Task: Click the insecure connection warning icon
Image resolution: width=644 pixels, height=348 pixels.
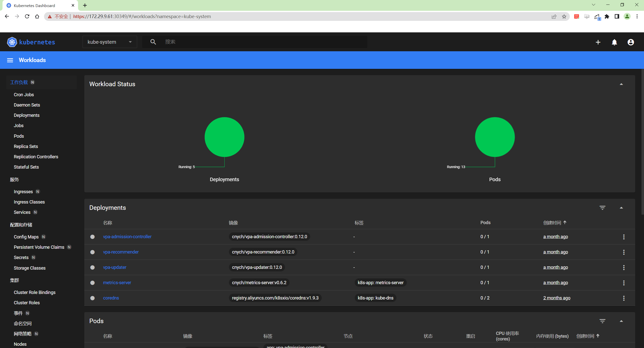Action: (x=50, y=17)
